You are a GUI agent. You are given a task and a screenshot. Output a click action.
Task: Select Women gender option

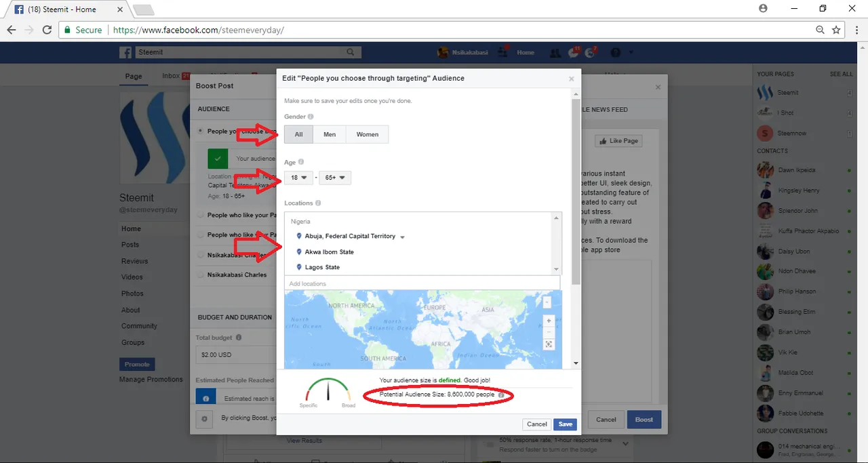pyautogui.click(x=368, y=134)
